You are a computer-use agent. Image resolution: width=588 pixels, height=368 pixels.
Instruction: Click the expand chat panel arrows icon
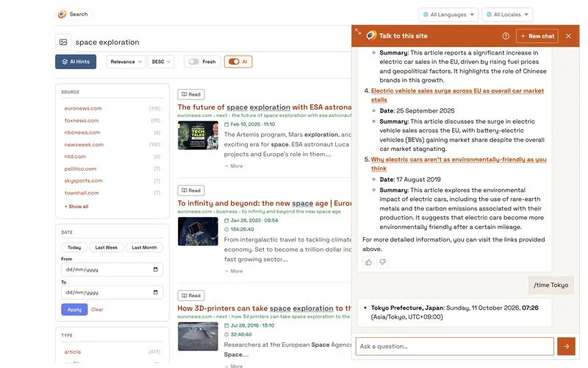tap(358, 32)
